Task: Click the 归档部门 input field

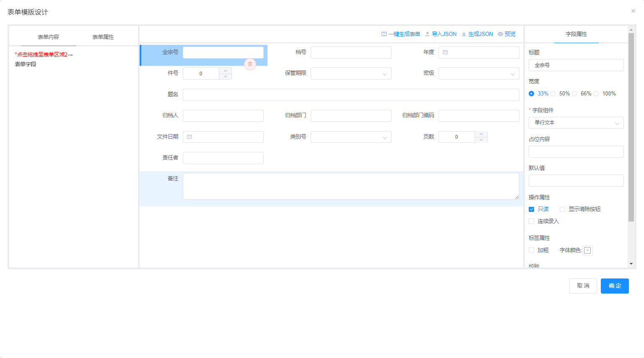Action: (x=351, y=116)
